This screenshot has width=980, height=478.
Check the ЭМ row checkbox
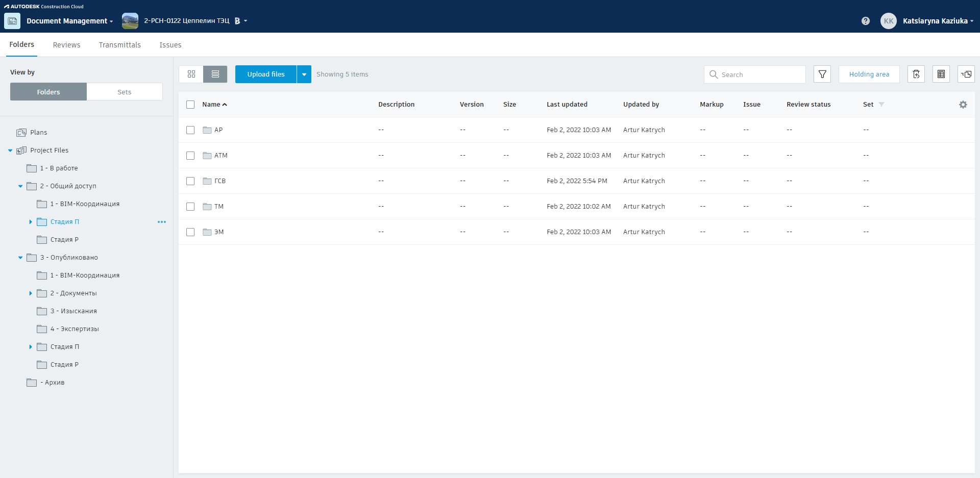click(x=190, y=232)
